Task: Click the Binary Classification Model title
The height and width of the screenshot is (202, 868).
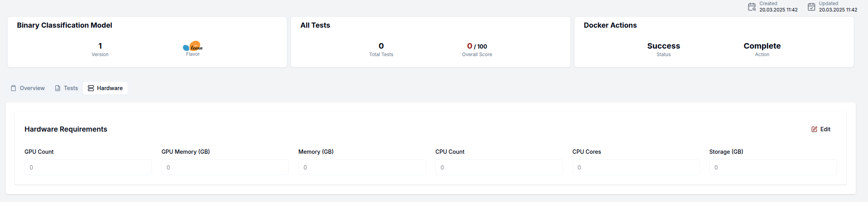Action: (64, 25)
